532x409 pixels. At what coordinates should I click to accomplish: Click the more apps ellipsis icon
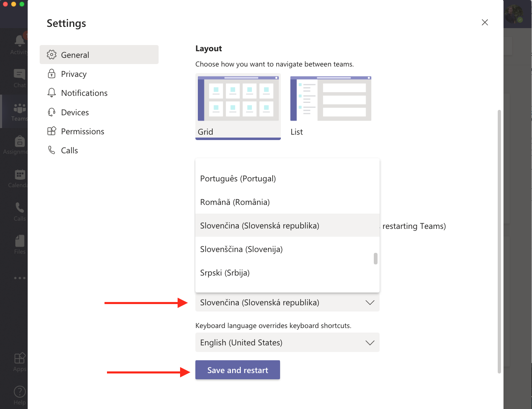tap(19, 278)
